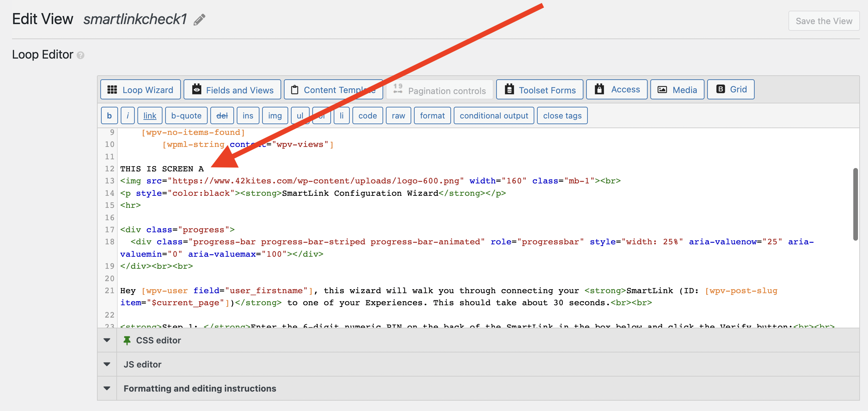Viewport: 868px width, 411px height.
Task: Insert a Content Template
Action: [333, 90]
